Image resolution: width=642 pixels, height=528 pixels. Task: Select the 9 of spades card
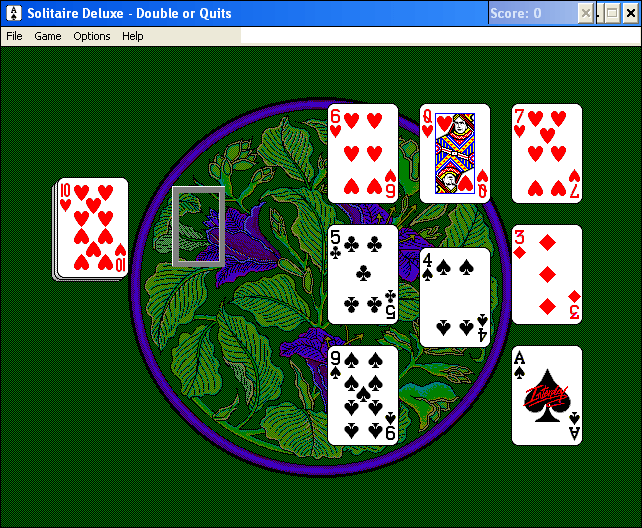pos(363,395)
